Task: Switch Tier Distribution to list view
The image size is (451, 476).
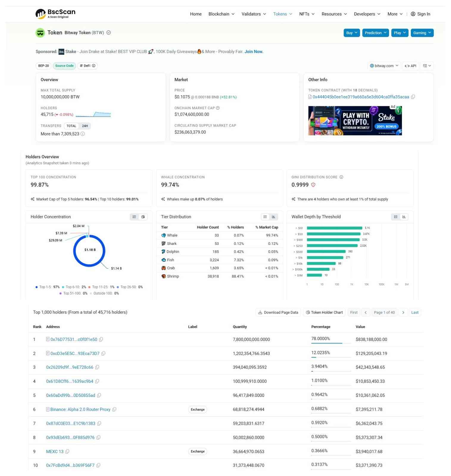Action: (265, 217)
